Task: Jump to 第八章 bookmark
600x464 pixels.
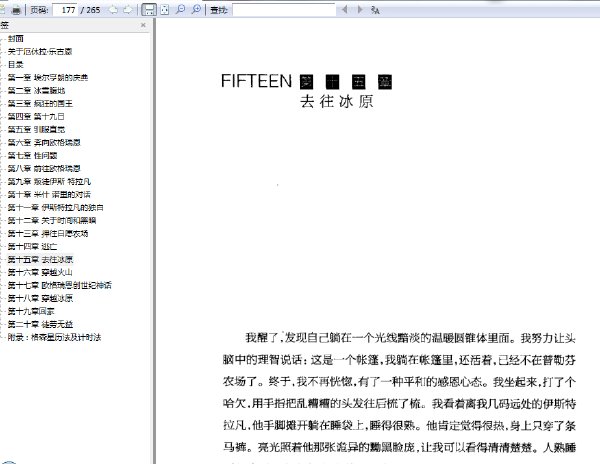Action: pos(44,169)
